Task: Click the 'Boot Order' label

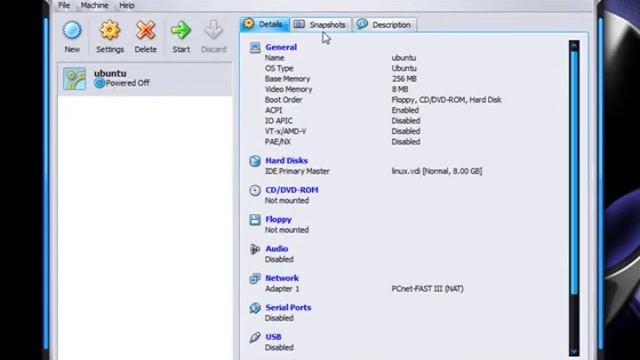Action: [x=284, y=100]
